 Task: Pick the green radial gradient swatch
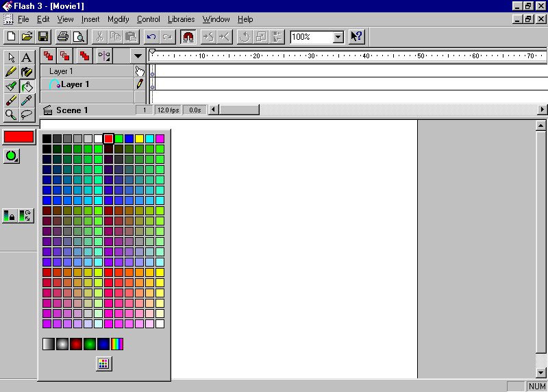90,344
